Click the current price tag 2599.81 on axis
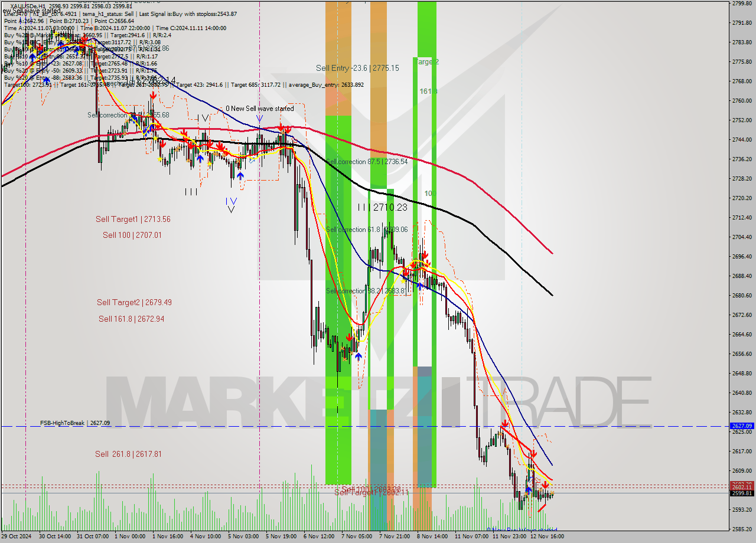756x543 pixels. click(x=741, y=493)
